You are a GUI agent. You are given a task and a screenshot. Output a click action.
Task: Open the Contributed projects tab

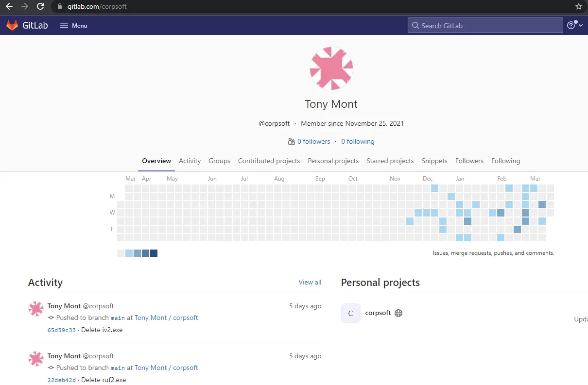click(x=269, y=161)
